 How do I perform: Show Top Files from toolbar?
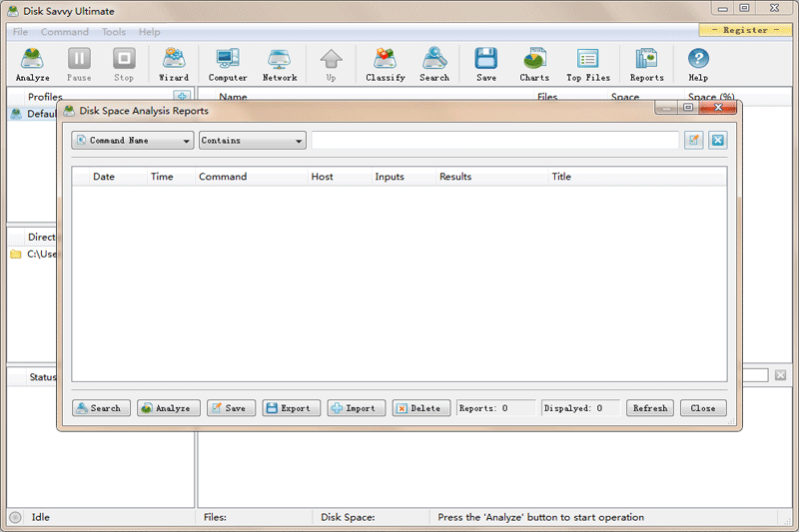tap(588, 65)
